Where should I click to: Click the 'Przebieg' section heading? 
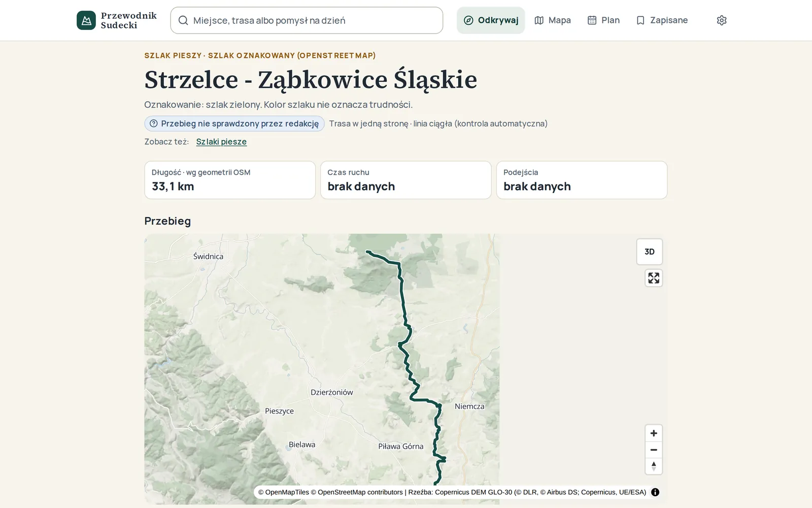click(167, 221)
